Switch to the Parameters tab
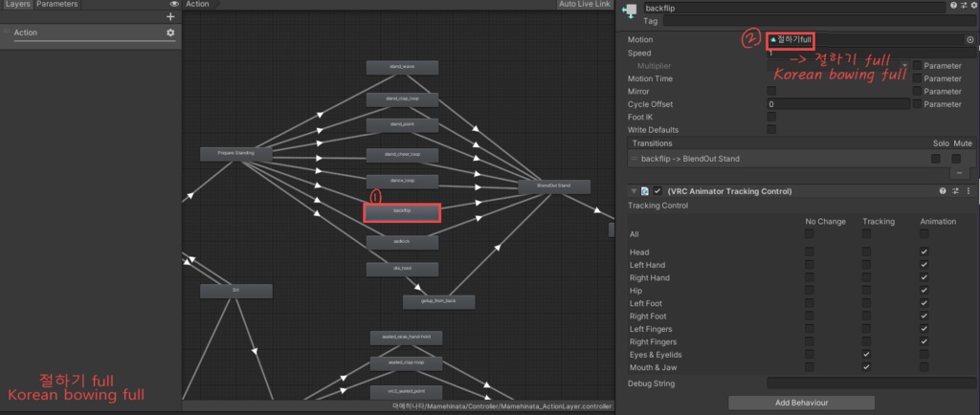 tap(56, 5)
